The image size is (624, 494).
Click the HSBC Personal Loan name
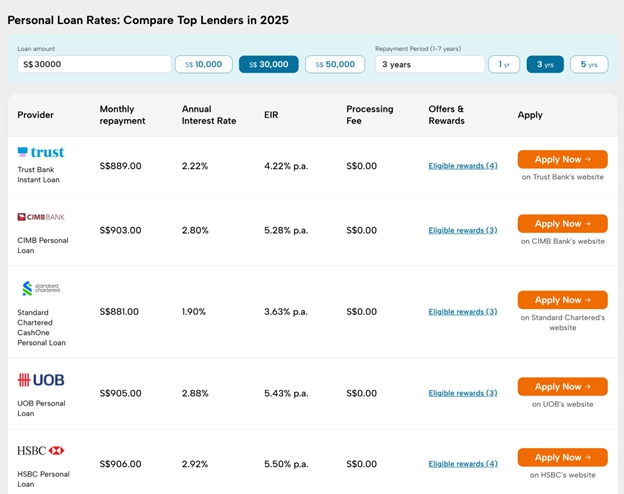pos(43,479)
